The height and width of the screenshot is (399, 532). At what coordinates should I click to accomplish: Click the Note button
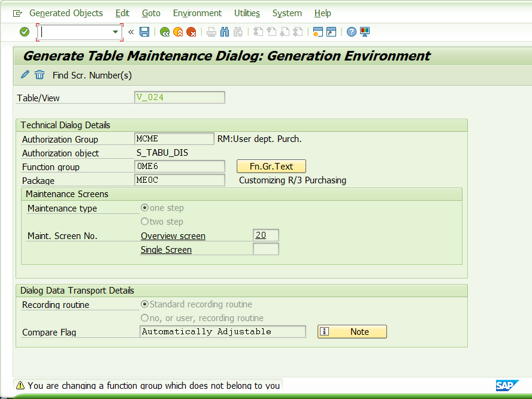pyautogui.click(x=352, y=331)
